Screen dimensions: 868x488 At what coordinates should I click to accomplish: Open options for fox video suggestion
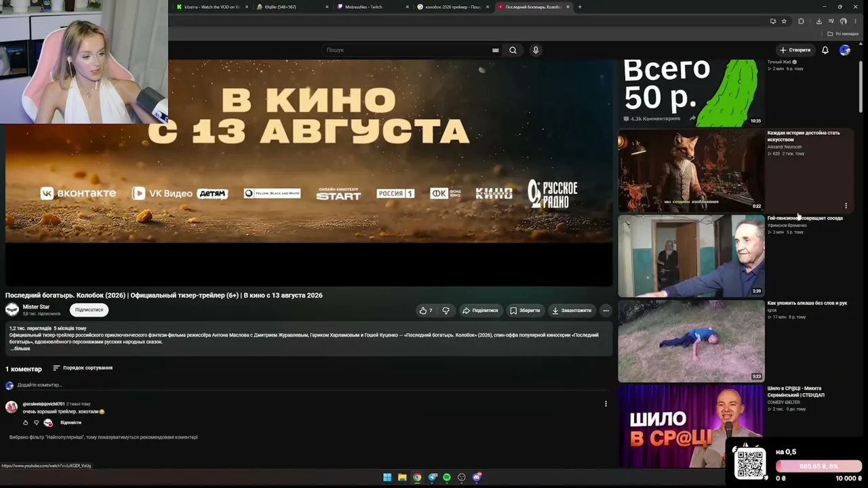pyautogui.click(x=846, y=205)
